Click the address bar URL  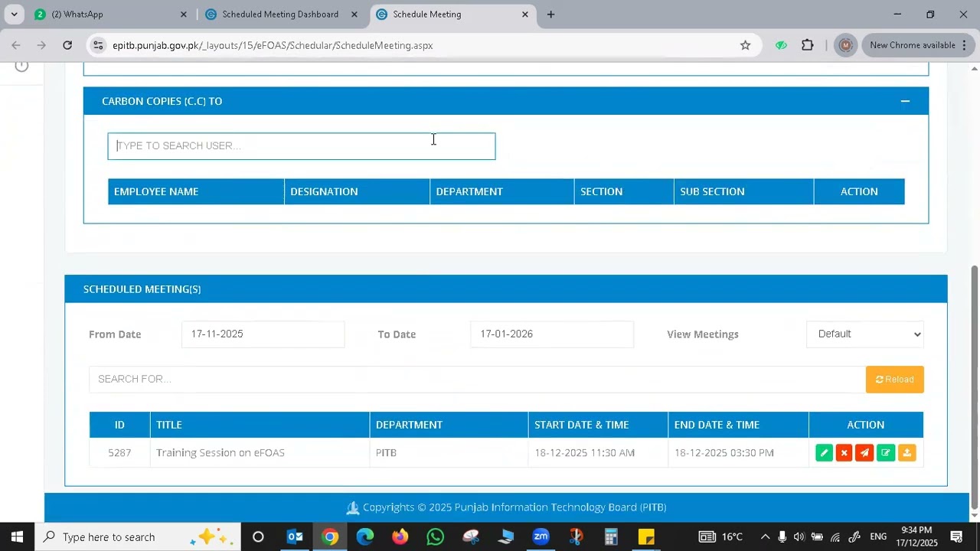pos(273,45)
